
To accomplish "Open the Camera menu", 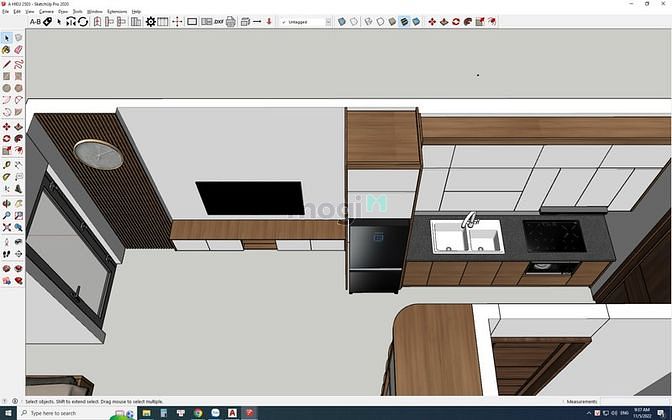I will [46, 12].
